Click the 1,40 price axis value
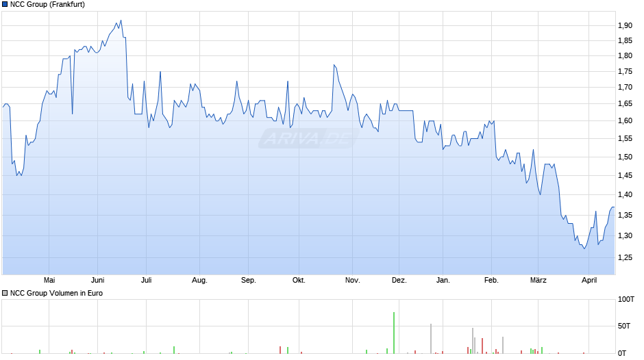 625,195
